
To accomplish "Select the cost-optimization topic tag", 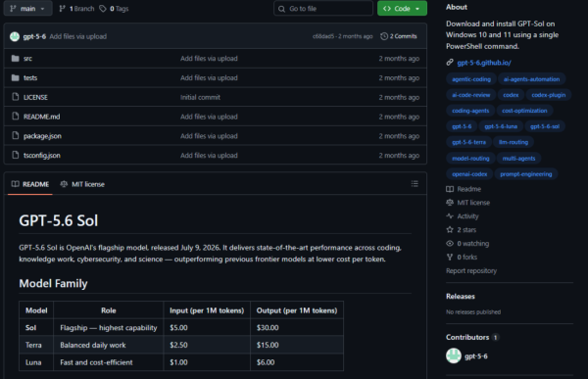I will (x=524, y=111).
